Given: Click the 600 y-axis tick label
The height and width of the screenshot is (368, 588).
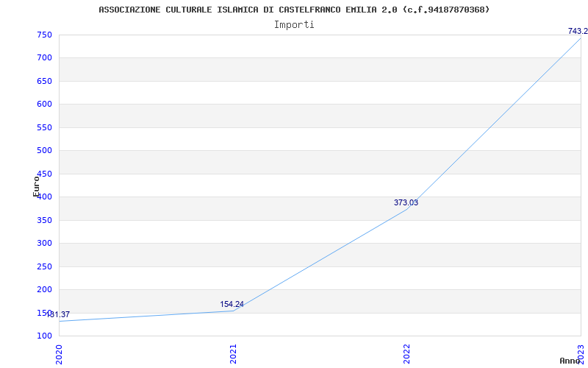Looking at the screenshot, I should click(x=44, y=105).
